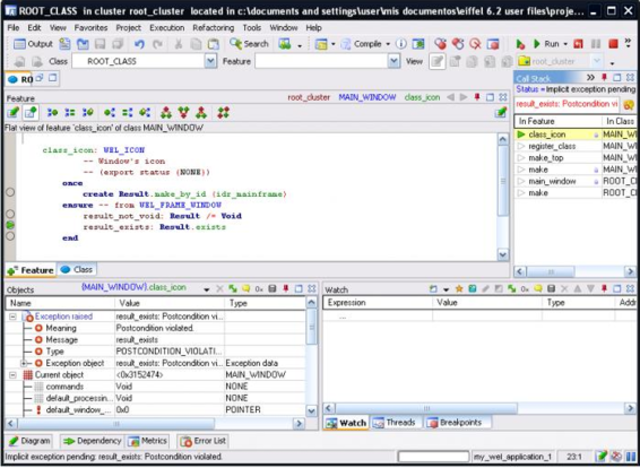
Task: Open the Compile dropdown arrow
Action: (x=388, y=44)
